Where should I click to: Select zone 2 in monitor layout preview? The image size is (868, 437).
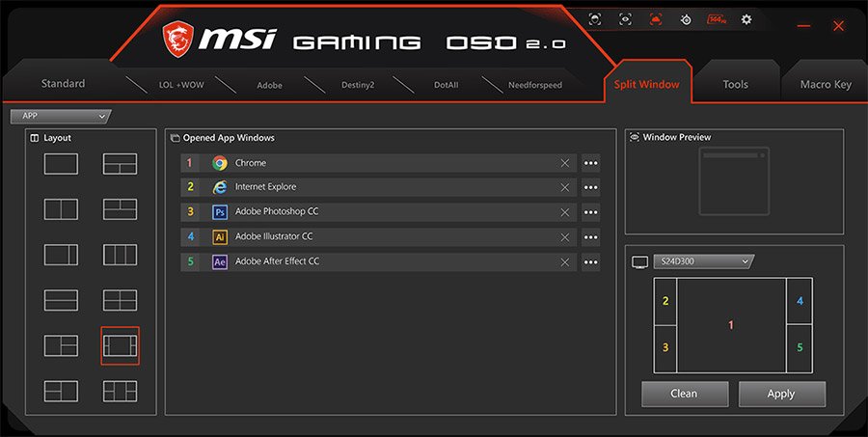pyautogui.click(x=665, y=301)
